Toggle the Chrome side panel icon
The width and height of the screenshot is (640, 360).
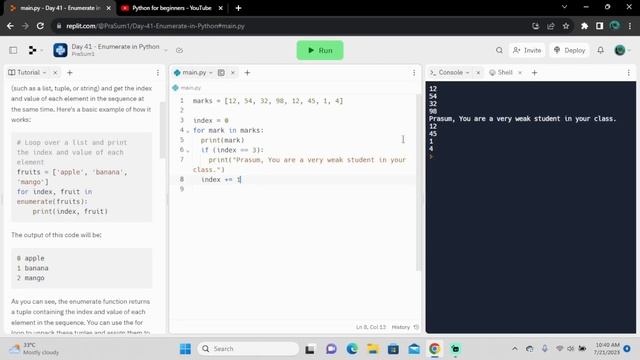(x=599, y=26)
